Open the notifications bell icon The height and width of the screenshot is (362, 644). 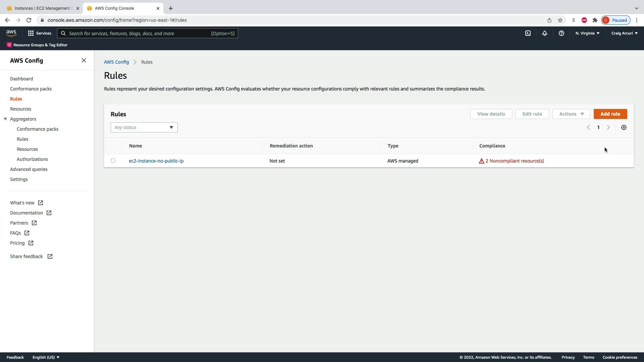pos(544,33)
